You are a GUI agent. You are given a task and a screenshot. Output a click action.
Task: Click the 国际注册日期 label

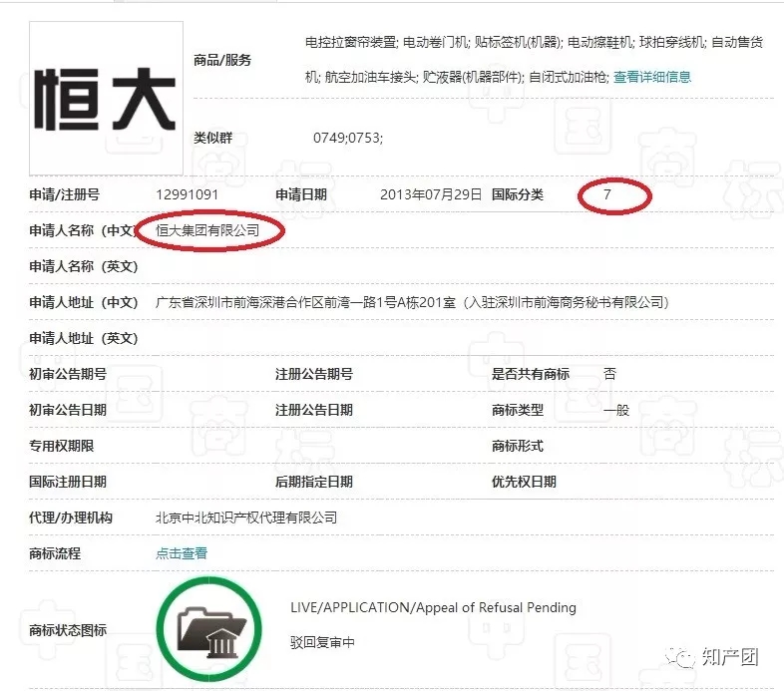click(68, 482)
